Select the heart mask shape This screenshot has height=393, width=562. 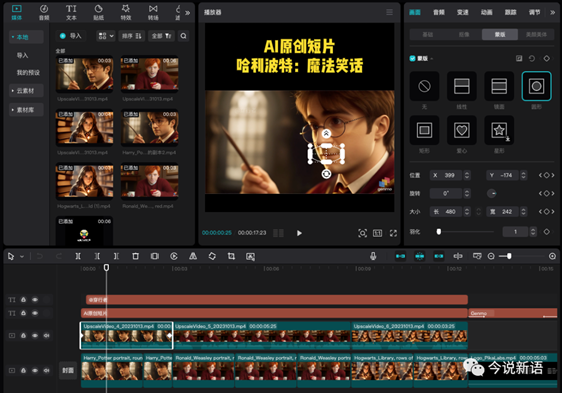click(x=462, y=130)
